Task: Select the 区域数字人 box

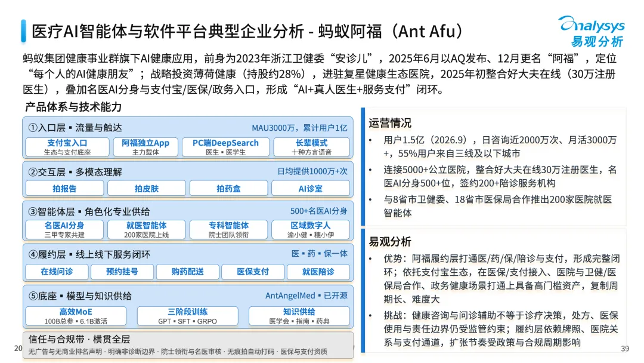Action: pyautogui.click(x=311, y=230)
